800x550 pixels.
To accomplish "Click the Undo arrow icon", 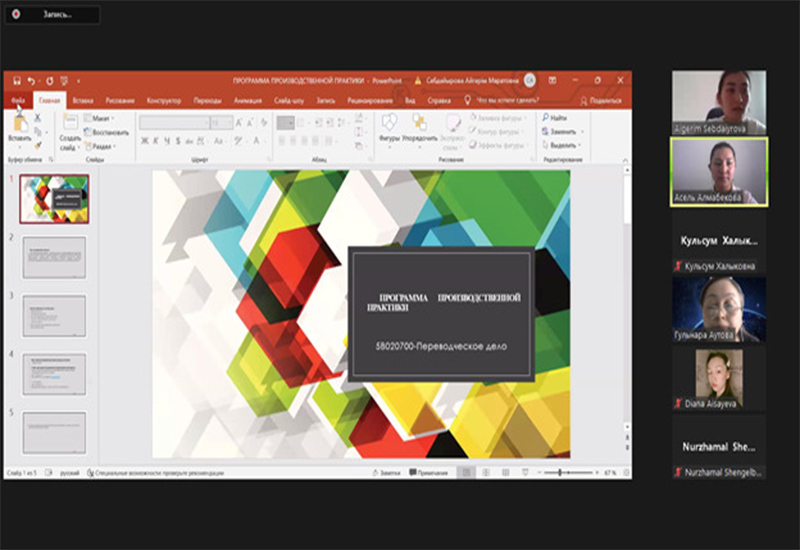I will click(x=31, y=80).
